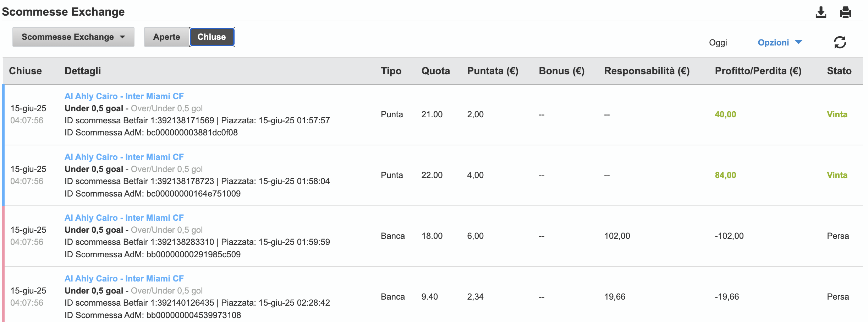Click the download icon

[820, 12]
